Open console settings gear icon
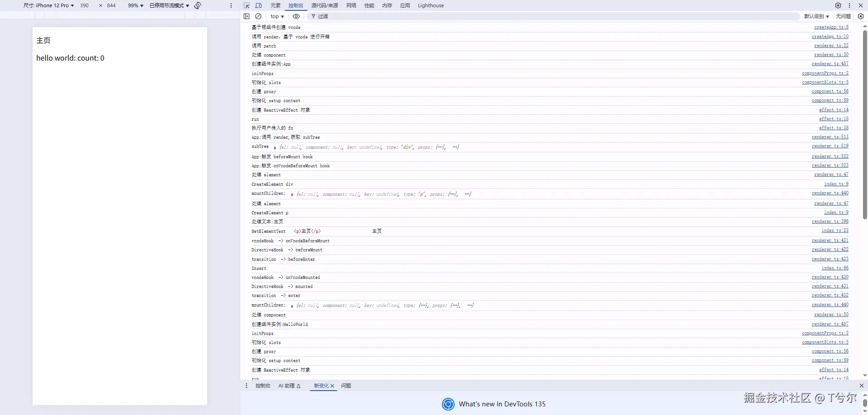This screenshot has width=868, height=415. click(861, 16)
